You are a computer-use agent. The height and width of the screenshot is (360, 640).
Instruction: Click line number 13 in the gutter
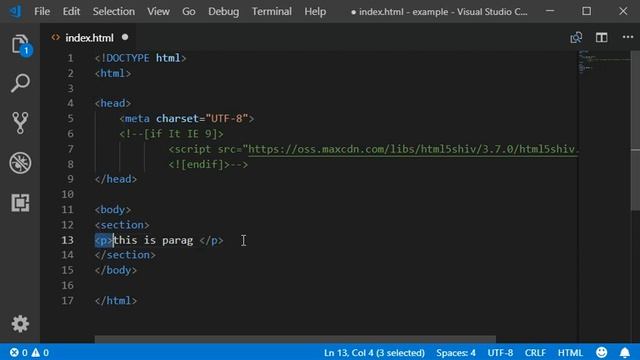coord(67,240)
